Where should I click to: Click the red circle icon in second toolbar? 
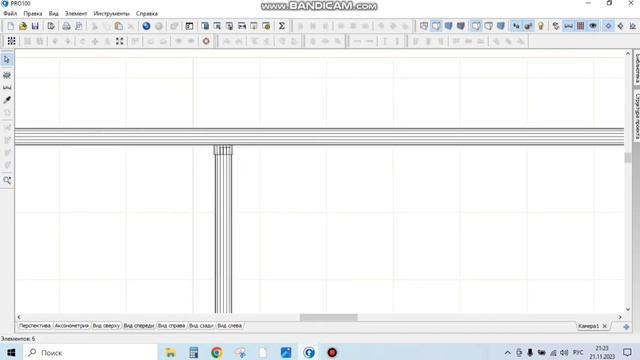point(206,41)
